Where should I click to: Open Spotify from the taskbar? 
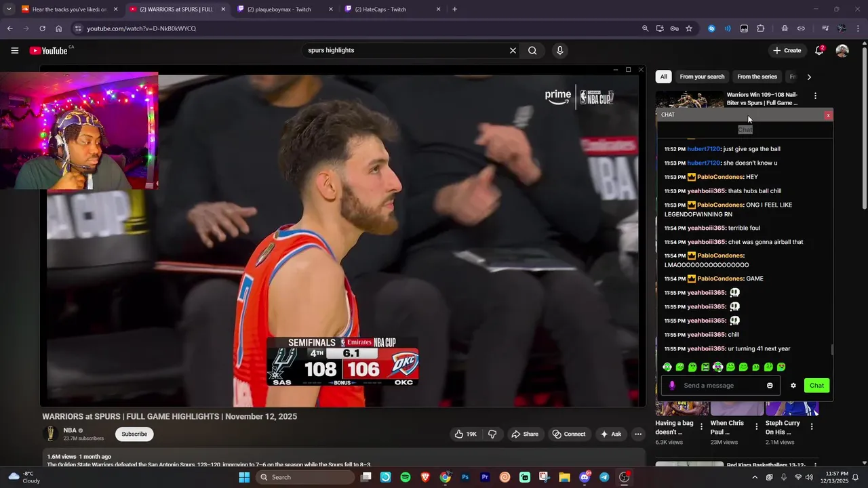point(406,477)
